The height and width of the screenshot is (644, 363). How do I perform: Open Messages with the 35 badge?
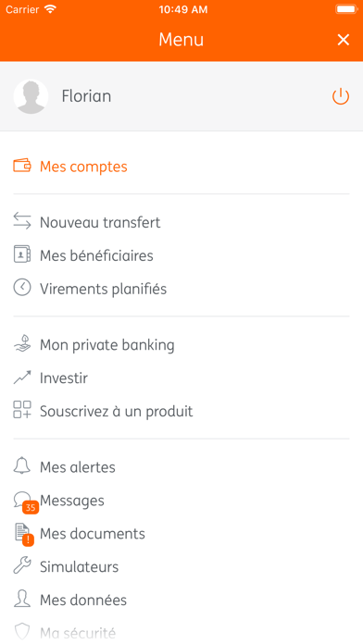pos(72,501)
